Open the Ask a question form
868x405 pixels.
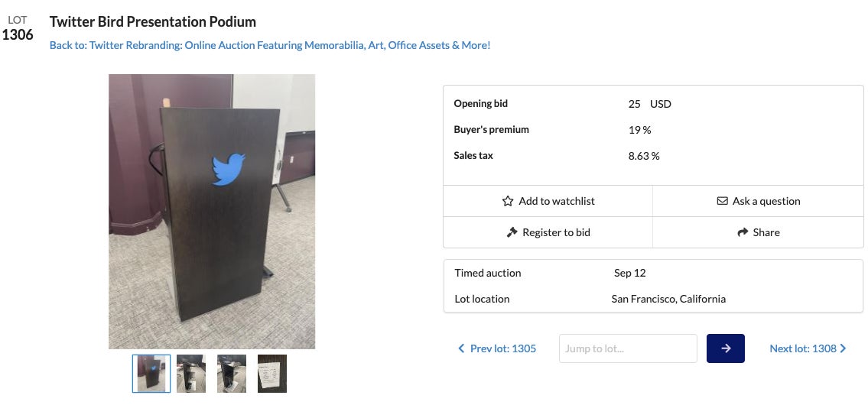click(x=766, y=202)
